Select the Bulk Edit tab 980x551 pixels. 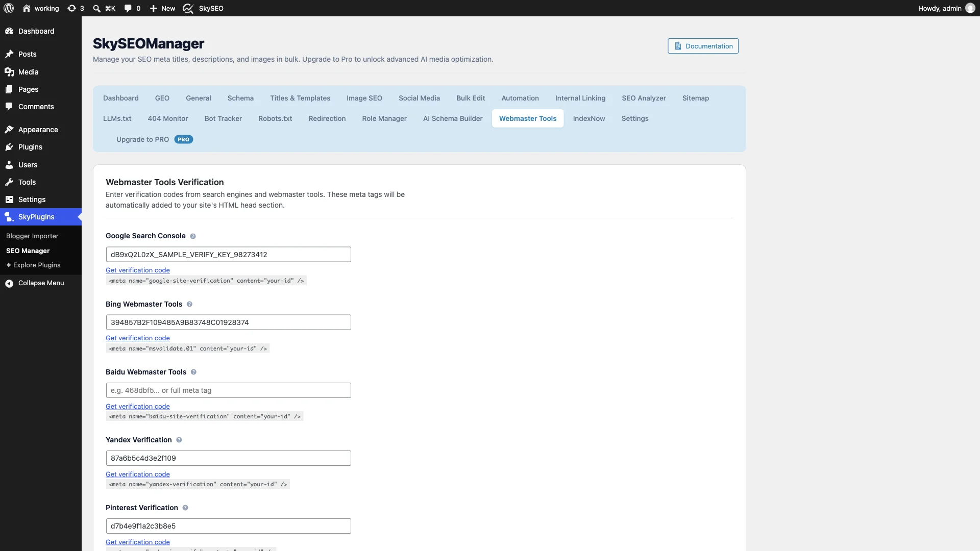pos(471,98)
